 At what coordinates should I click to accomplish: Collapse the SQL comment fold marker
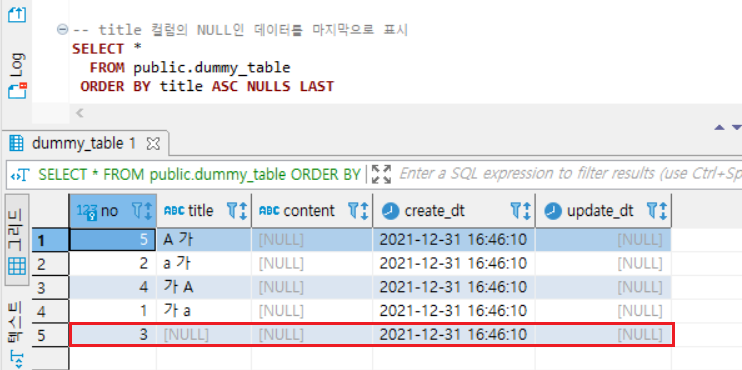tap(62, 29)
